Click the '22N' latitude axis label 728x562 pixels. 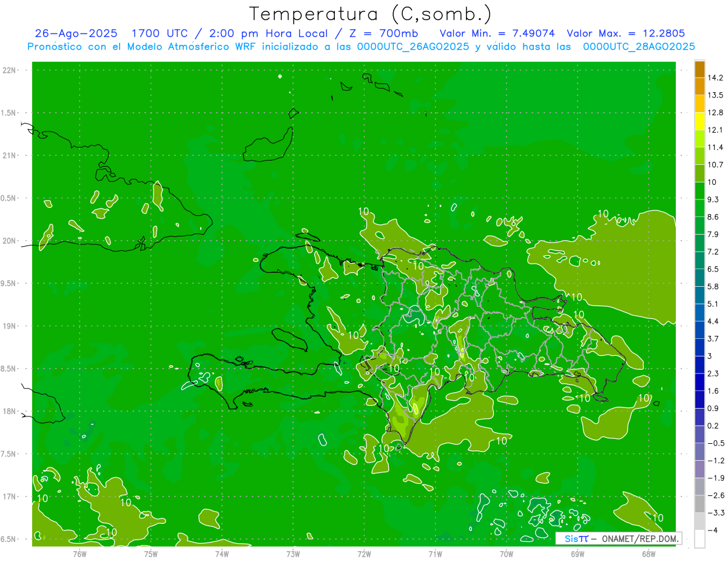pos(10,70)
